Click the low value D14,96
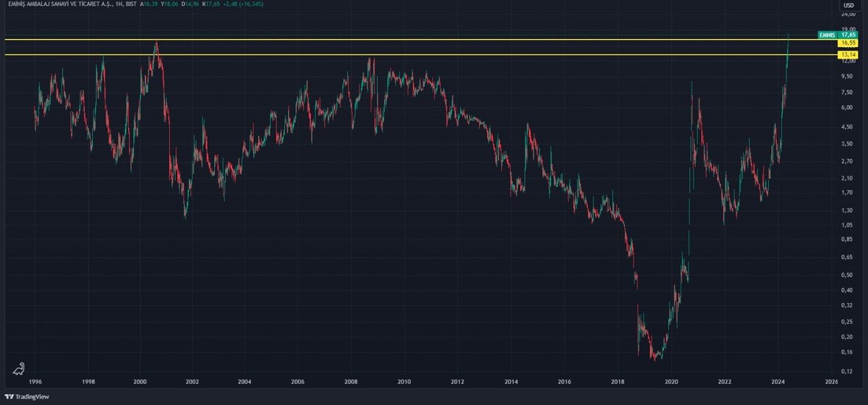This screenshot has height=405, width=868. pyautogui.click(x=192, y=4)
